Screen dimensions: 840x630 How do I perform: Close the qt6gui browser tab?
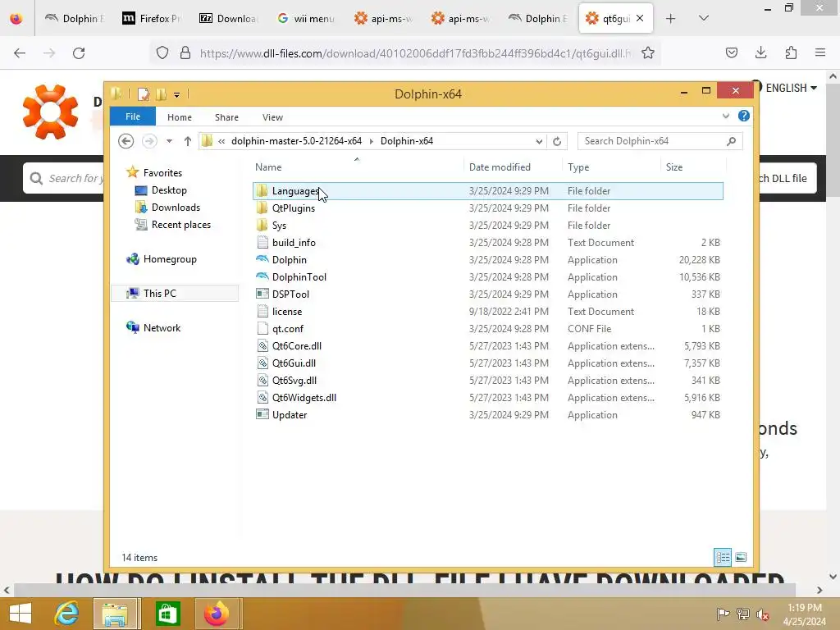640,18
